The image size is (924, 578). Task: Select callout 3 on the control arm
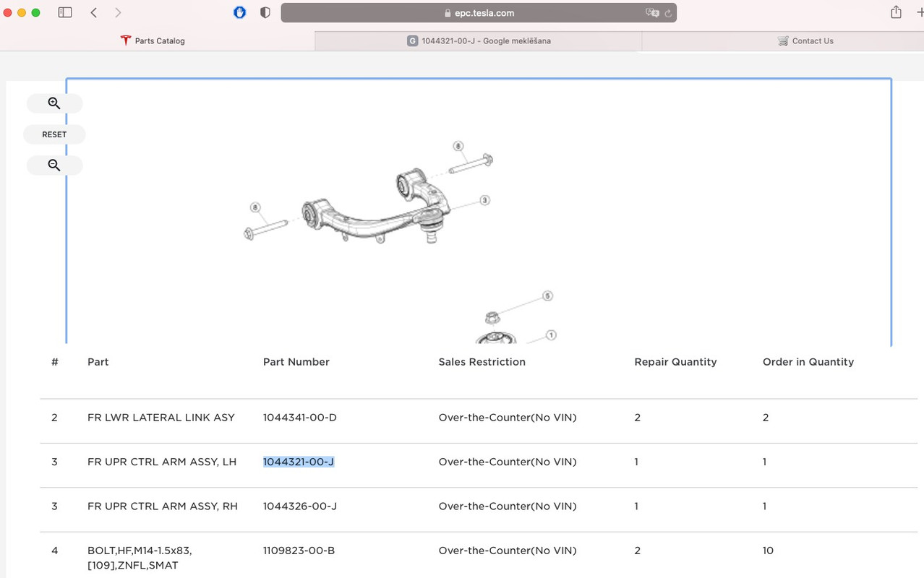pyautogui.click(x=484, y=200)
